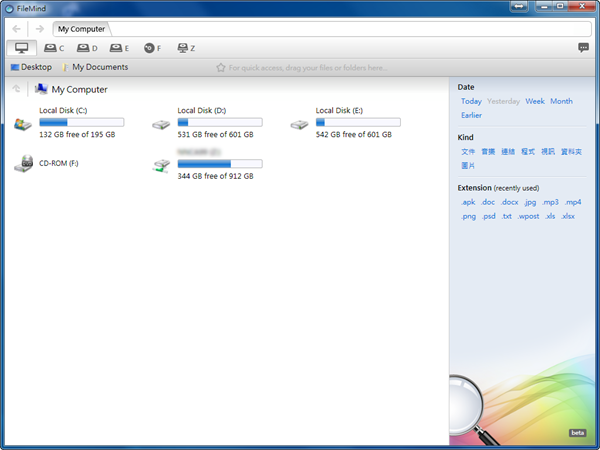Go back with the left navigation arrow

coord(16,29)
